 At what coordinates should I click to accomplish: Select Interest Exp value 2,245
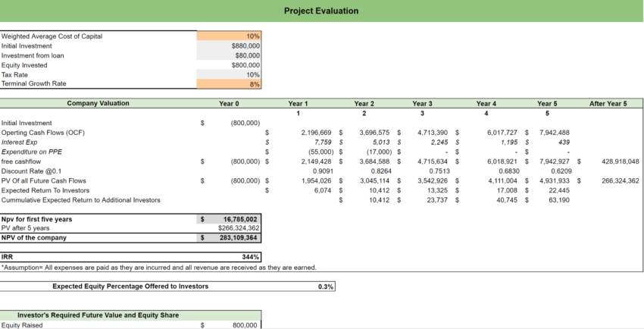(439, 142)
